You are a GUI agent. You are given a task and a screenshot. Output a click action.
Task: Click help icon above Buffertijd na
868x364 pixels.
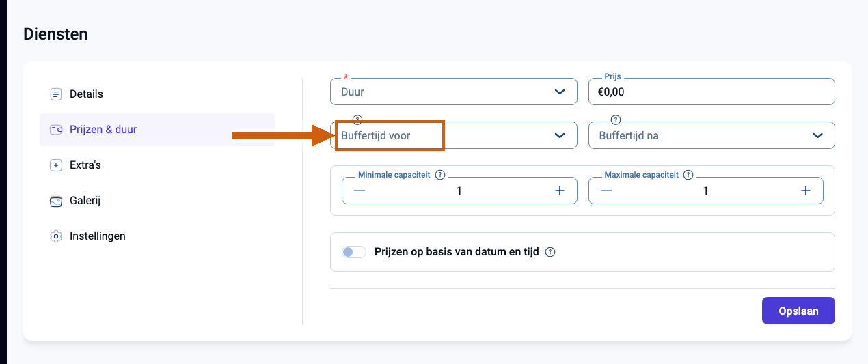[x=615, y=120]
